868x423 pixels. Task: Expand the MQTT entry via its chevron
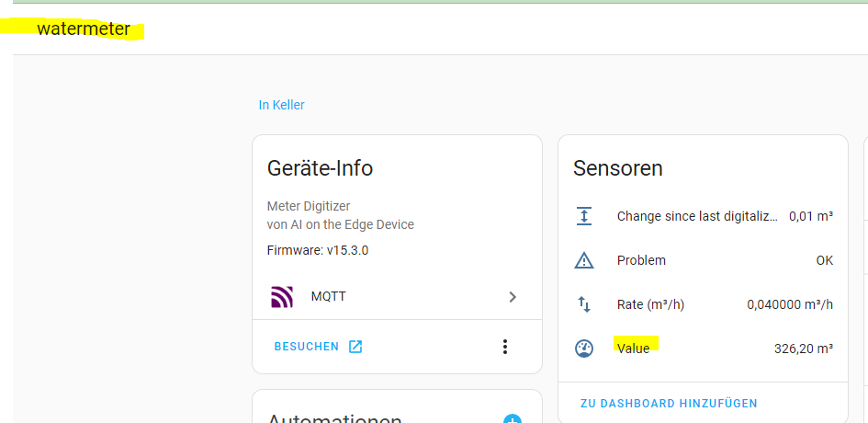click(513, 296)
